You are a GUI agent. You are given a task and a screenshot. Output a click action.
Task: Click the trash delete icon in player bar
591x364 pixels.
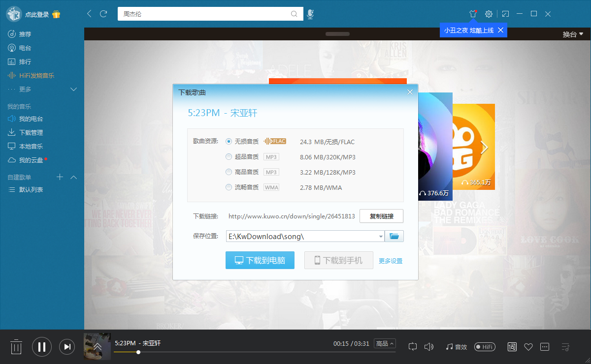click(16, 347)
